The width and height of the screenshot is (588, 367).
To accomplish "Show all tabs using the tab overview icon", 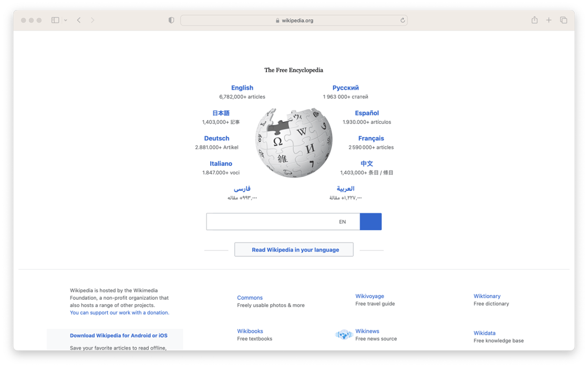I will pyautogui.click(x=563, y=19).
